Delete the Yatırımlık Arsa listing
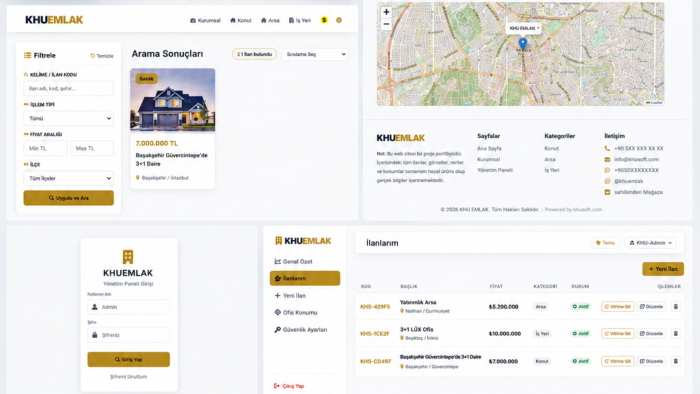The image size is (700, 394). pyautogui.click(x=675, y=307)
